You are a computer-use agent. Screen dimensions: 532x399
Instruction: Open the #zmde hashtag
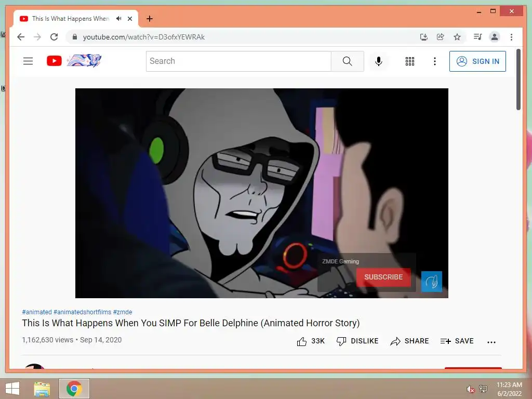pyautogui.click(x=123, y=312)
